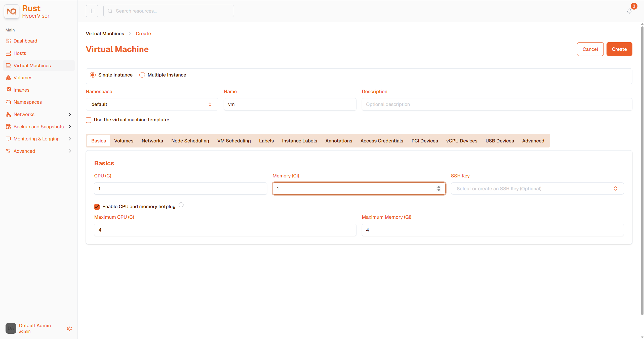Screen dimensions: 644x339
Task: Expand the Networks sidebar section
Action: [70, 115]
